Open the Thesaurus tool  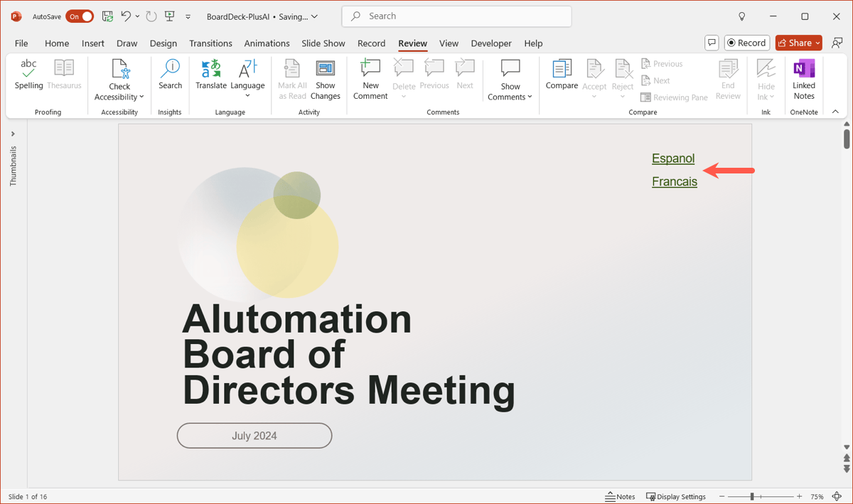point(64,75)
